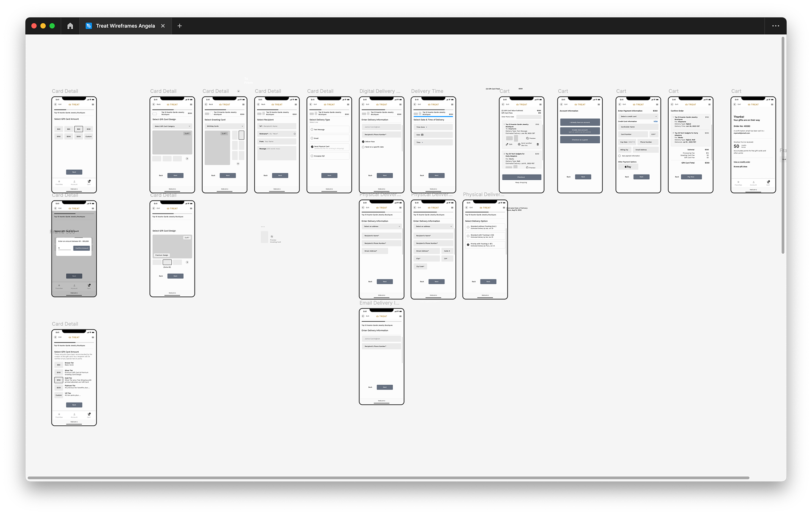
Task: Click the Browse gift ideas link
Action: coord(741,167)
